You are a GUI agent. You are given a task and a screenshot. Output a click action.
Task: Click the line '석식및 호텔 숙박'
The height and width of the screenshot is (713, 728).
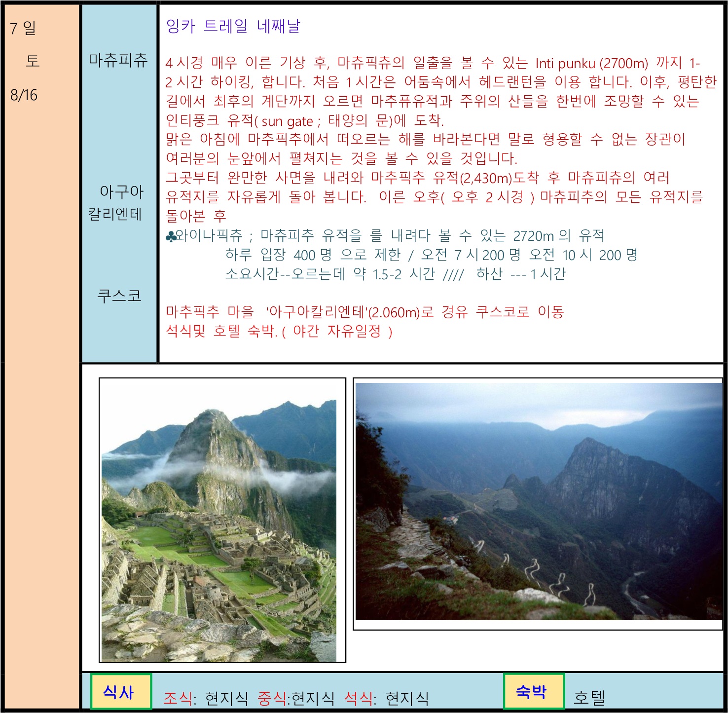point(279,331)
